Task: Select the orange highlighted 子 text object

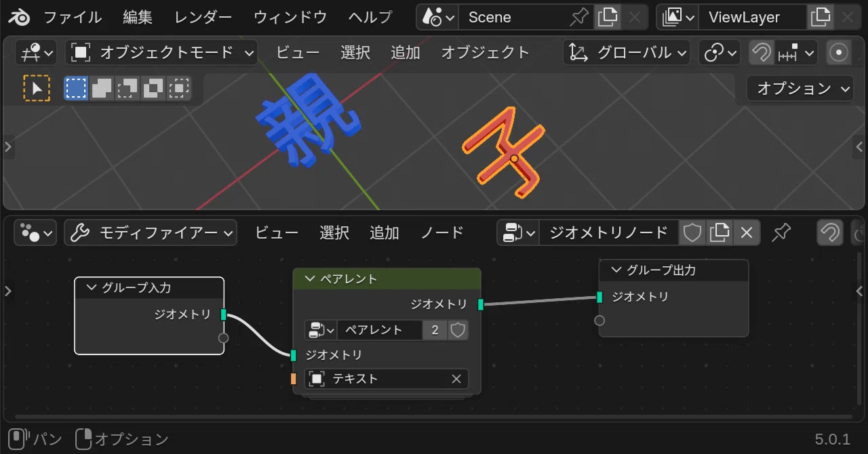Action: 505,152
